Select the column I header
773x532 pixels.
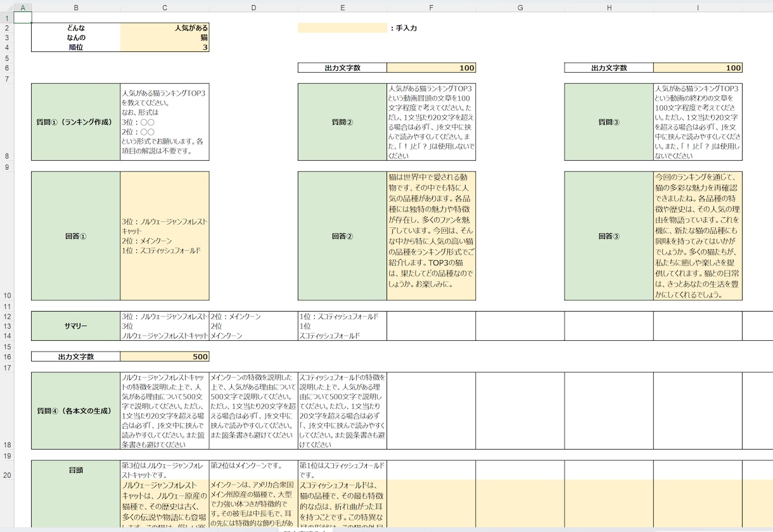698,7
